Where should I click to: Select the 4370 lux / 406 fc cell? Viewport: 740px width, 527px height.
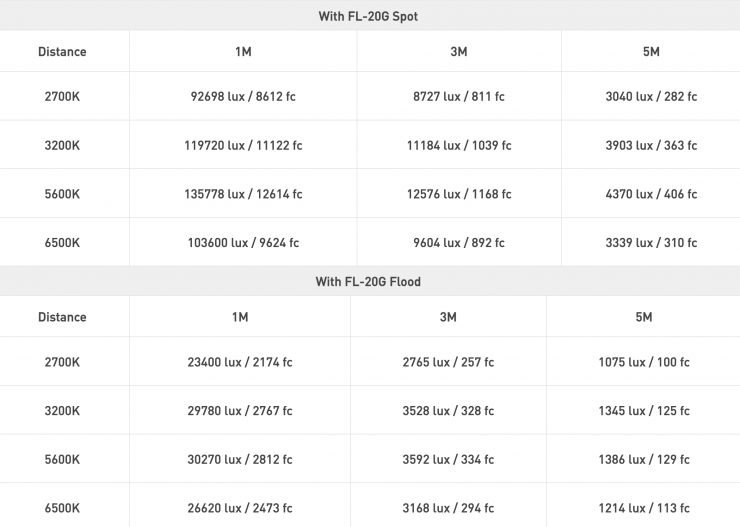[x=651, y=194]
